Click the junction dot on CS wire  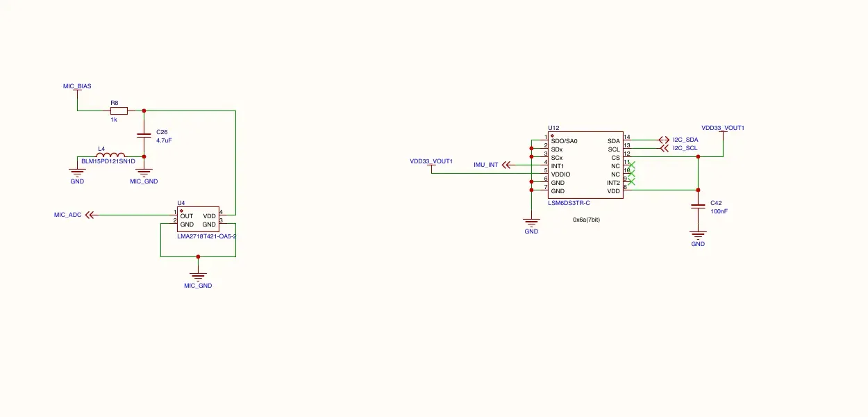coord(698,157)
